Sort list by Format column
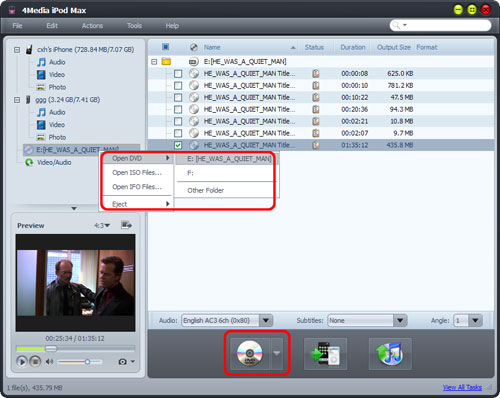The image size is (500, 398). coord(427,47)
